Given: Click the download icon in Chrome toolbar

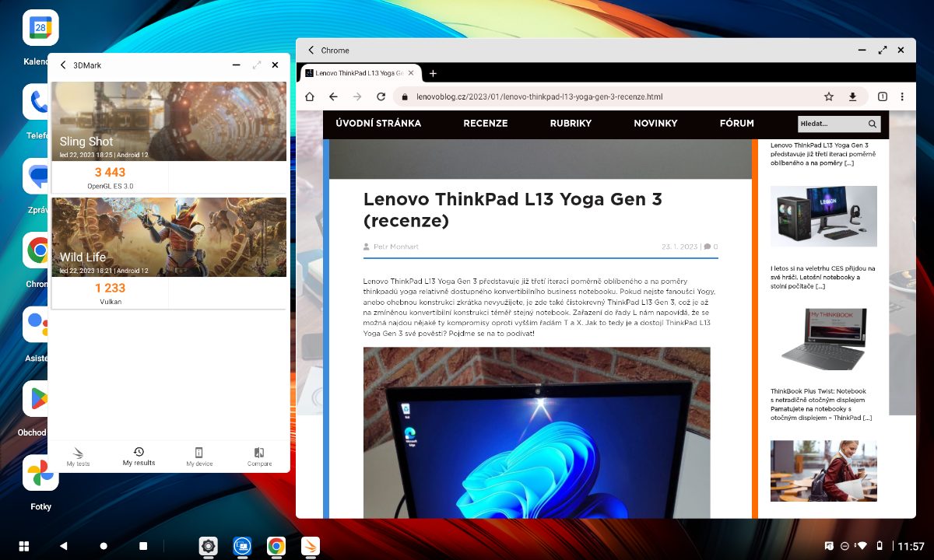Looking at the screenshot, I should [x=852, y=96].
